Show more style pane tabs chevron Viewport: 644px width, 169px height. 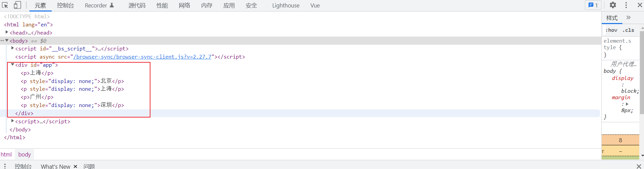(x=628, y=18)
